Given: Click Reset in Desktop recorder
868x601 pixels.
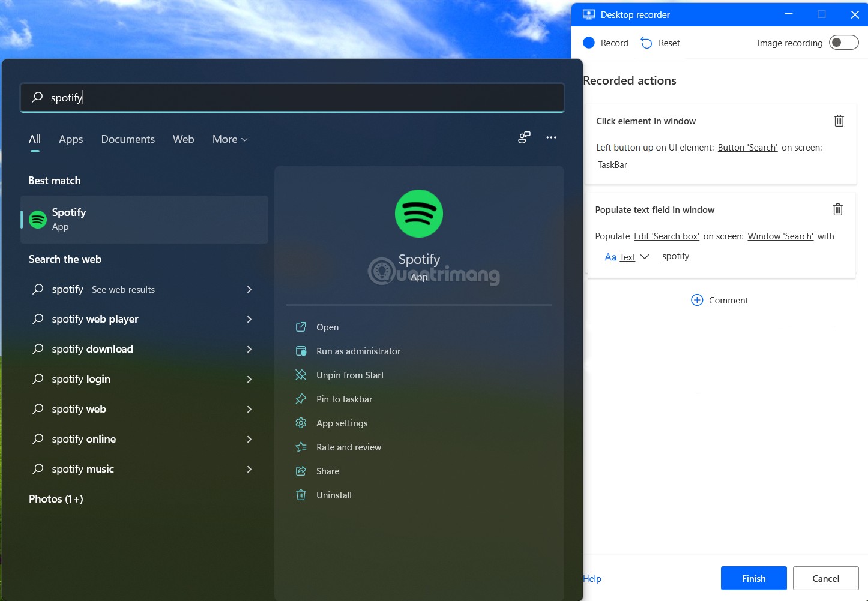Looking at the screenshot, I should pos(660,43).
